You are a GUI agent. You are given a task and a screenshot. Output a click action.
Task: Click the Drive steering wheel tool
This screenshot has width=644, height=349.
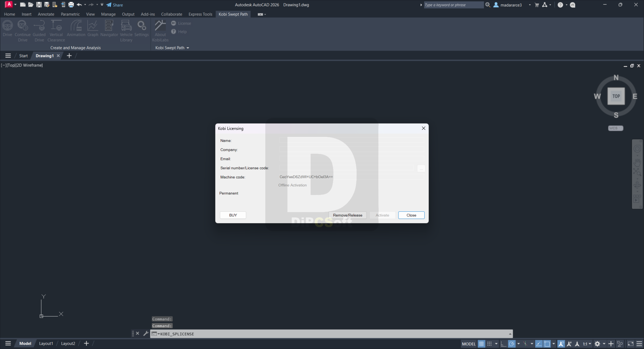pos(7,28)
